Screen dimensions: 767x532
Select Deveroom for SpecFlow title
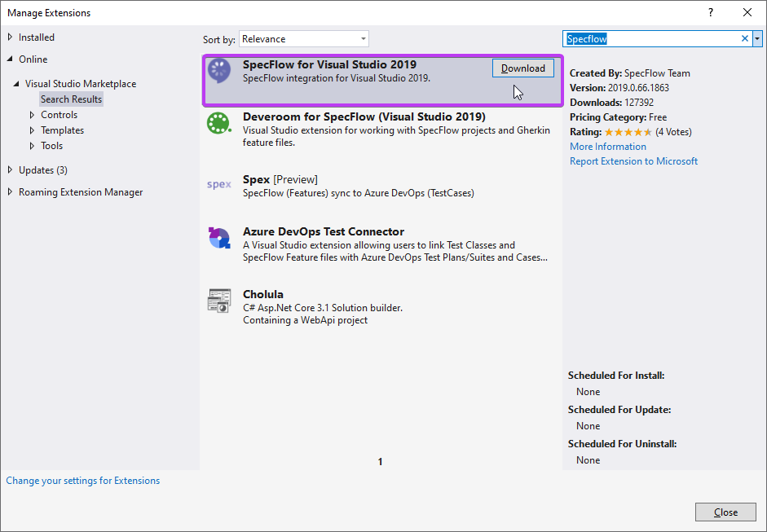point(364,117)
